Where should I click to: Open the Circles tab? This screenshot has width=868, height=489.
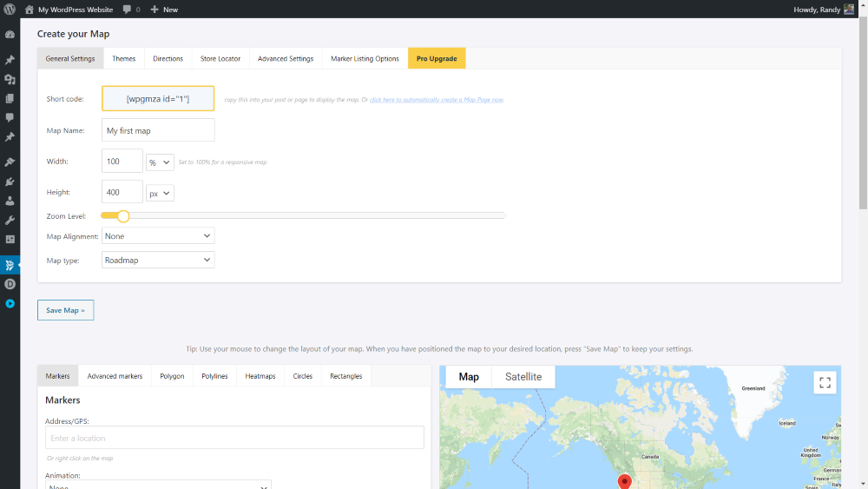pos(303,376)
